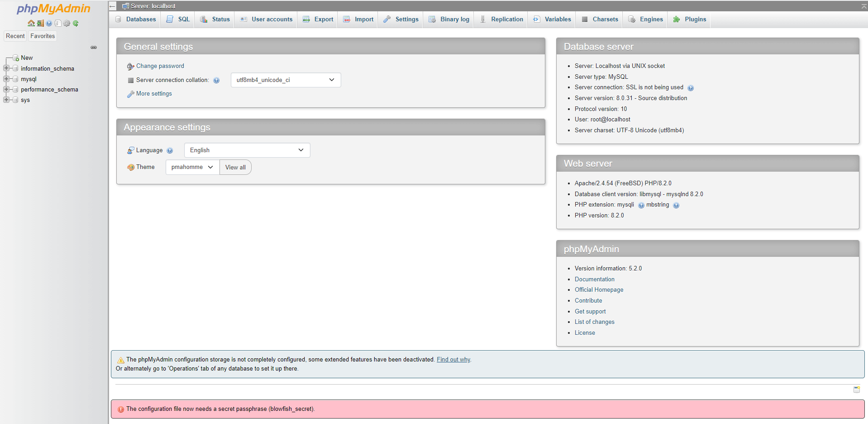Open navigation panel settings gear
The height and width of the screenshot is (424, 868).
(67, 23)
